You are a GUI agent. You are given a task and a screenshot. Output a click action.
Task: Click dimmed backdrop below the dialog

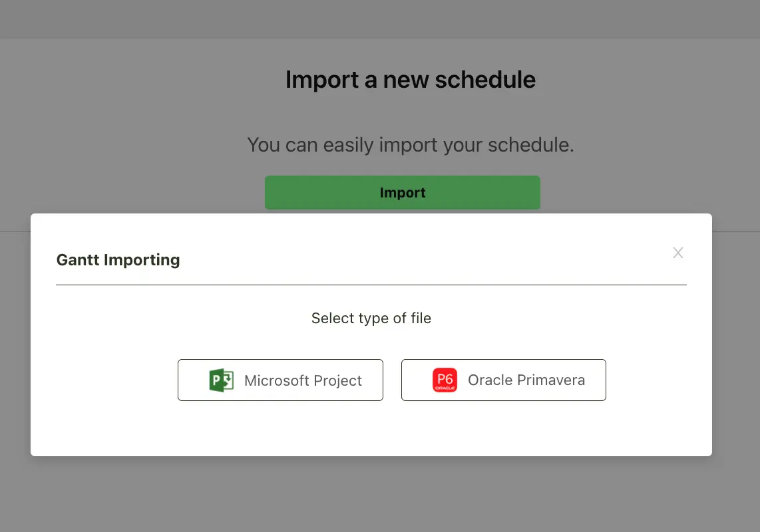(380, 494)
